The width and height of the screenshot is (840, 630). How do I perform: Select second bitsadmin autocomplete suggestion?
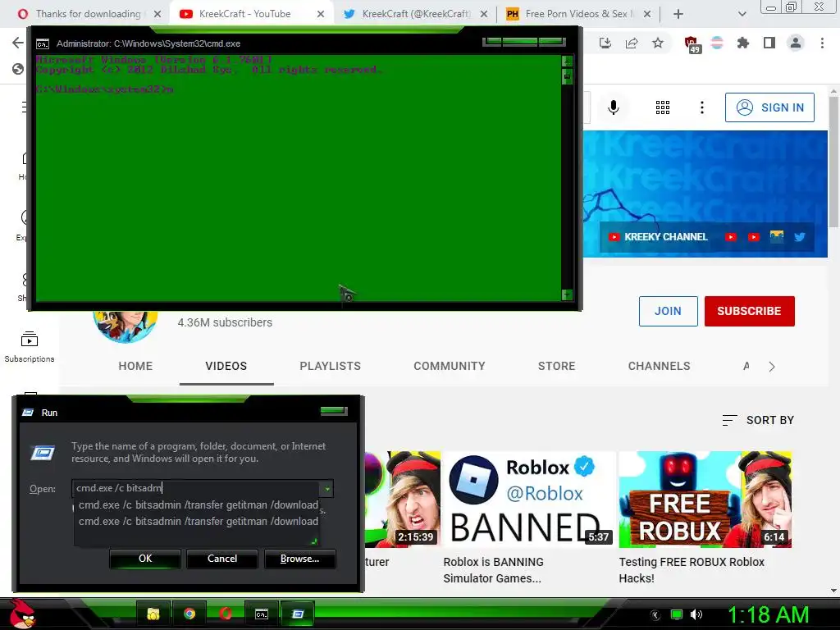(199, 521)
